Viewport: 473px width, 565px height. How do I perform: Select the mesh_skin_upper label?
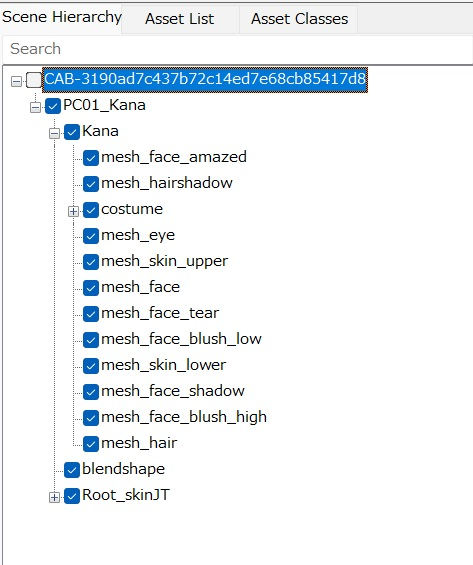[165, 261]
